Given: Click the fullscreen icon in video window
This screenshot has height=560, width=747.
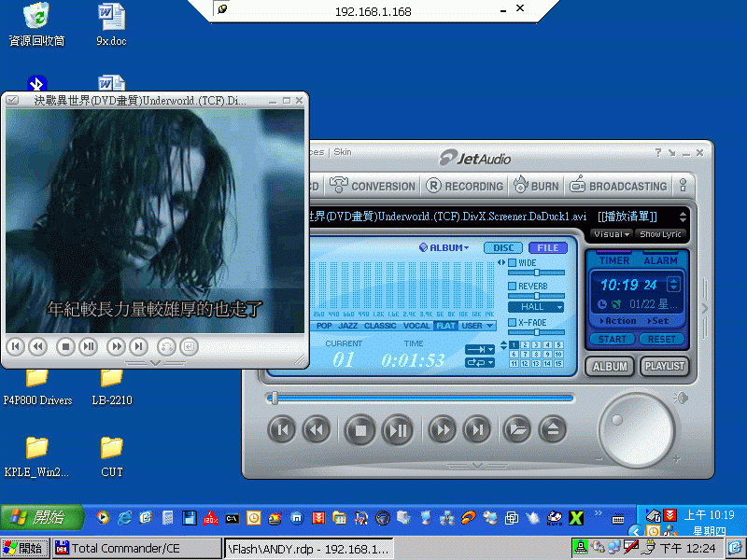Looking at the screenshot, I should pyautogui.click(x=189, y=346).
